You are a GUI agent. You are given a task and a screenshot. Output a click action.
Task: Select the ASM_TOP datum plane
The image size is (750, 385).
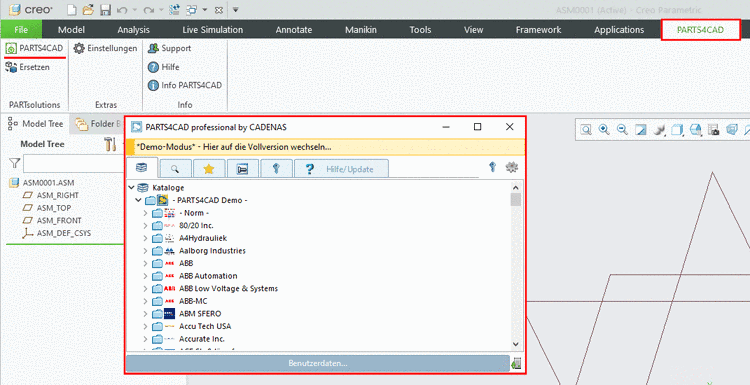tap(47, 208)
